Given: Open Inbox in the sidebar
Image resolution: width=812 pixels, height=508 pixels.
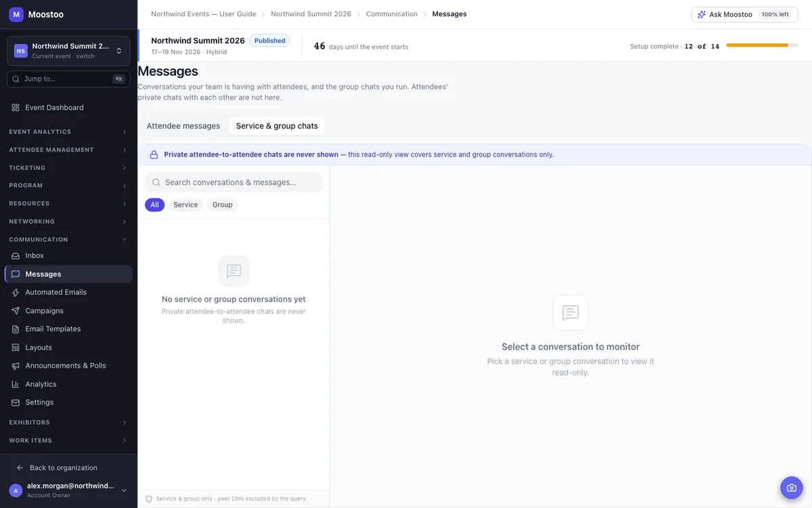Looking at the screenshot, I should [68, 256].
